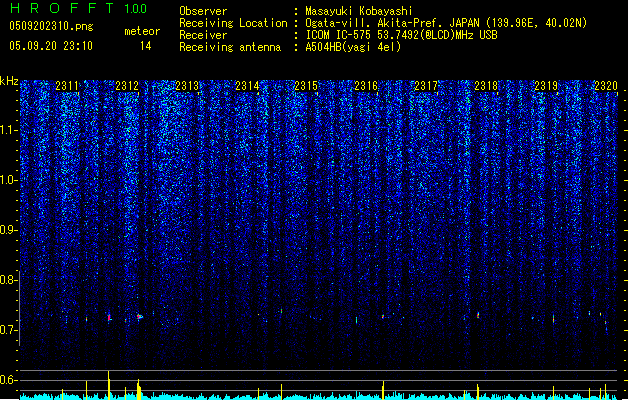629x400 pixels.
Task: Click the tallest yellow spike in the power graph
Action: point(108,385)
